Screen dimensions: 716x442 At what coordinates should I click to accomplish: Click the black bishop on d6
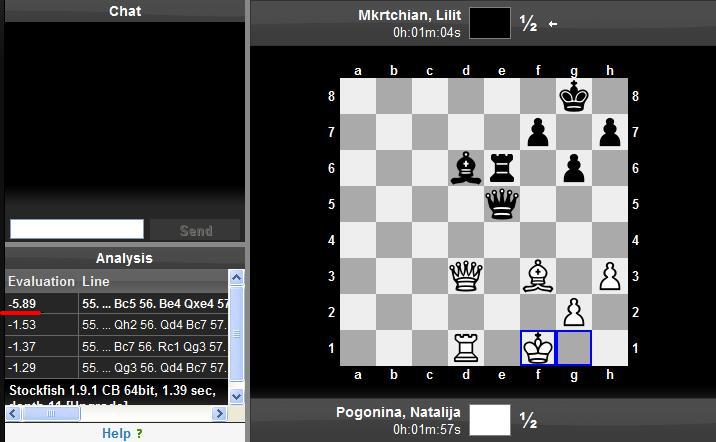(x=466, y=168)
